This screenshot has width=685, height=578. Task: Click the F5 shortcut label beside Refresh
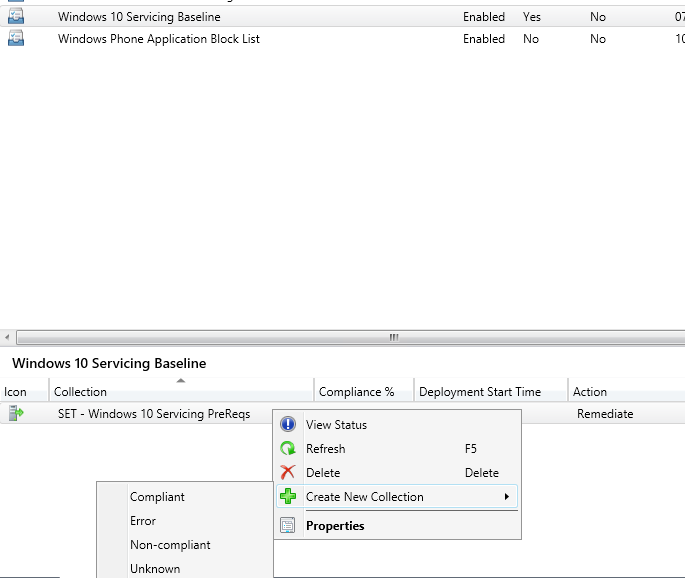point(471,449)
